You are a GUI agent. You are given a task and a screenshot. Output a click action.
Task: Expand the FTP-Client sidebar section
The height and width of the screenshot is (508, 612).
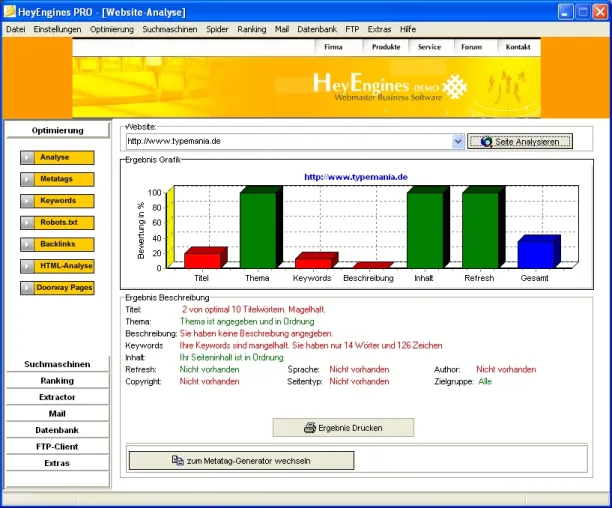pyautogui.click(x=57, y=446)
